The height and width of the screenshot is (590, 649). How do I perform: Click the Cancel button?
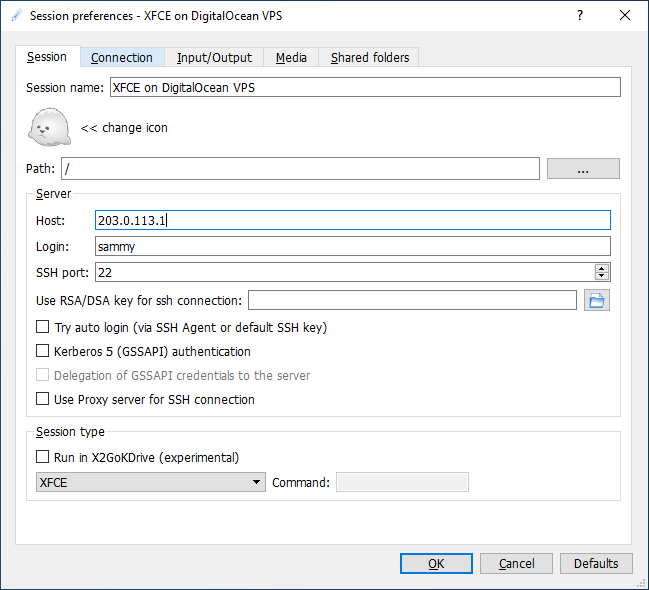click(x=516, y=564)
